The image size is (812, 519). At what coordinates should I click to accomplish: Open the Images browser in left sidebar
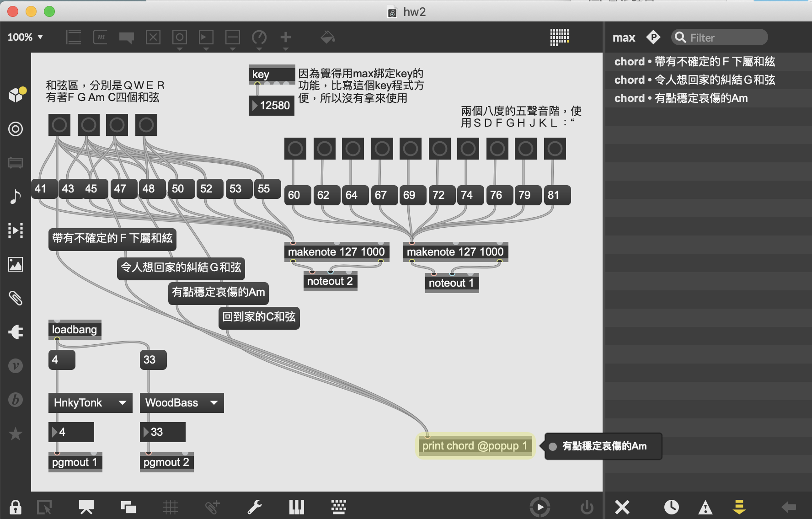point(16,264)
